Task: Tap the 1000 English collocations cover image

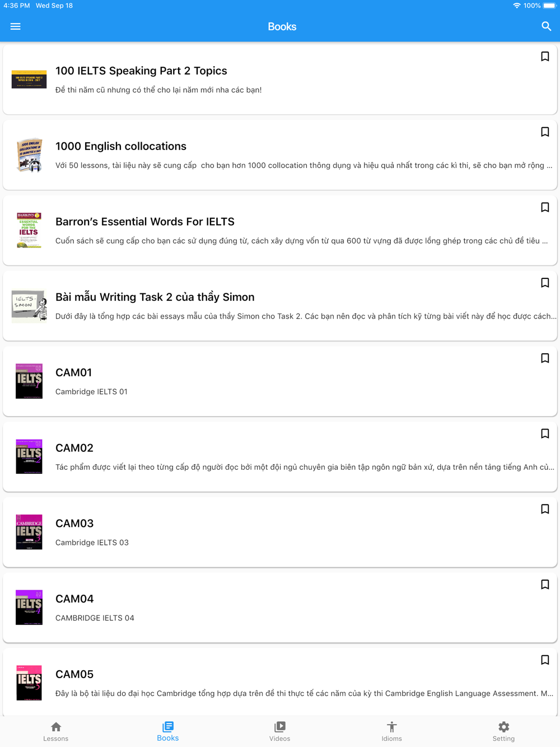Action: (29, 155)
